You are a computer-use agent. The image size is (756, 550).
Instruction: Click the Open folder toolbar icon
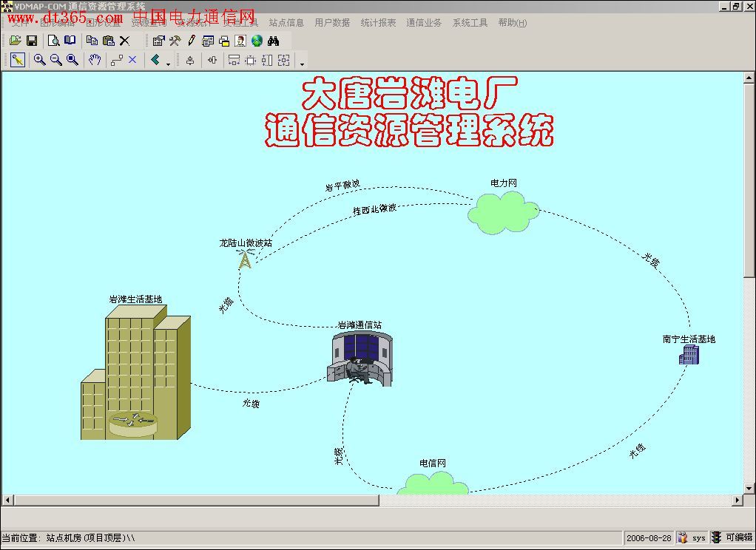tap(15, 41)
